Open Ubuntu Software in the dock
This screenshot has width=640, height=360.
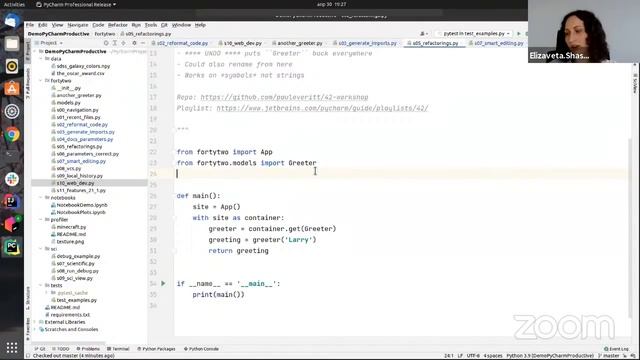click(x=12, y=89)
